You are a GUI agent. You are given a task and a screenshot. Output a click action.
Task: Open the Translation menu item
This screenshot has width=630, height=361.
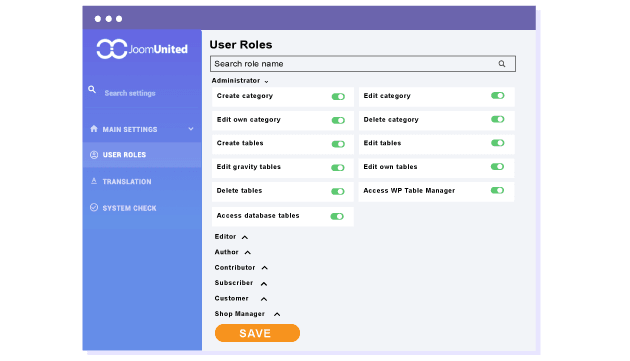click(x=142, y=181)
